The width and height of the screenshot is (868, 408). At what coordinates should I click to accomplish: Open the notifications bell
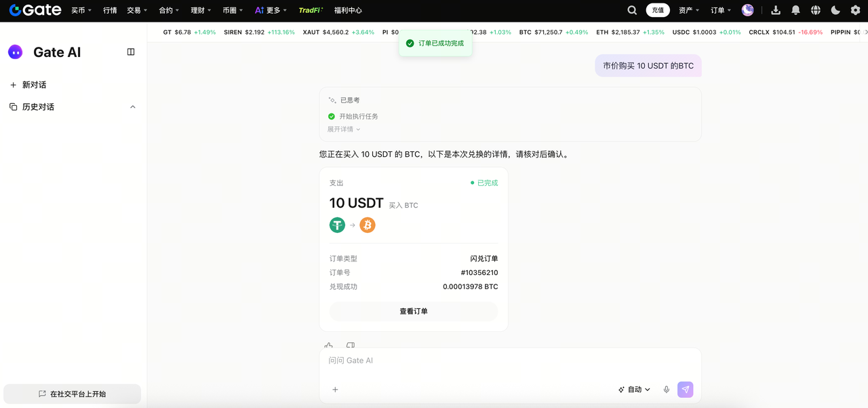pyautogui.click(x=795, y=10)
